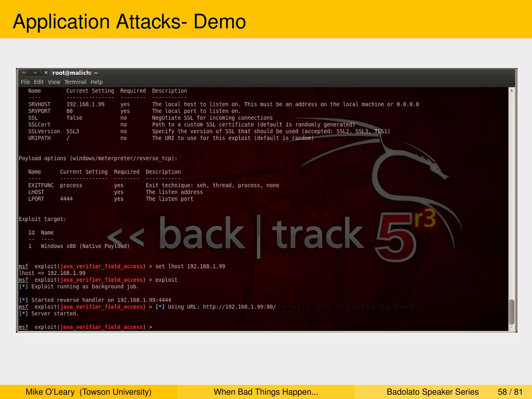Screen dimensions: 532x399
Task: Click the LPORT value 4444
Action: [66, 199]
